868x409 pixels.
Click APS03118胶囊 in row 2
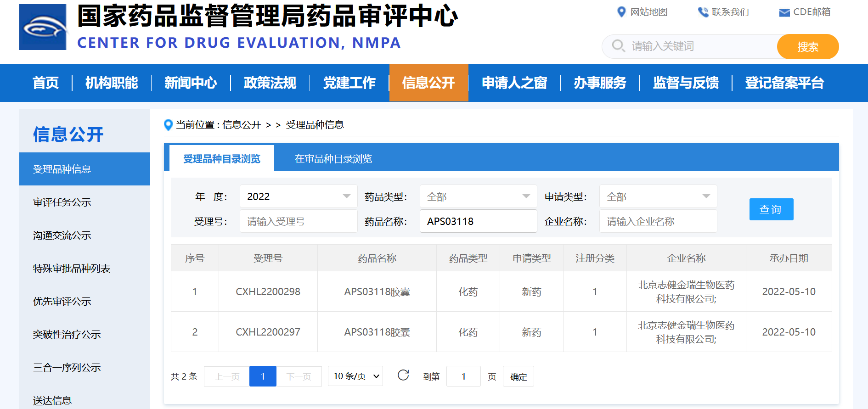pyautogui.click(x=377, y=332)
